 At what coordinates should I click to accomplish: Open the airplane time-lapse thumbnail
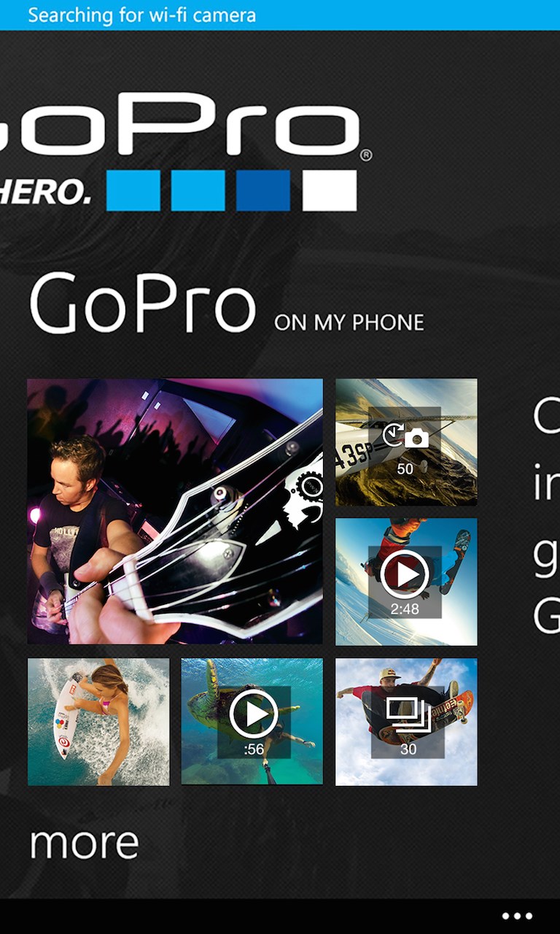pos(406,442)
